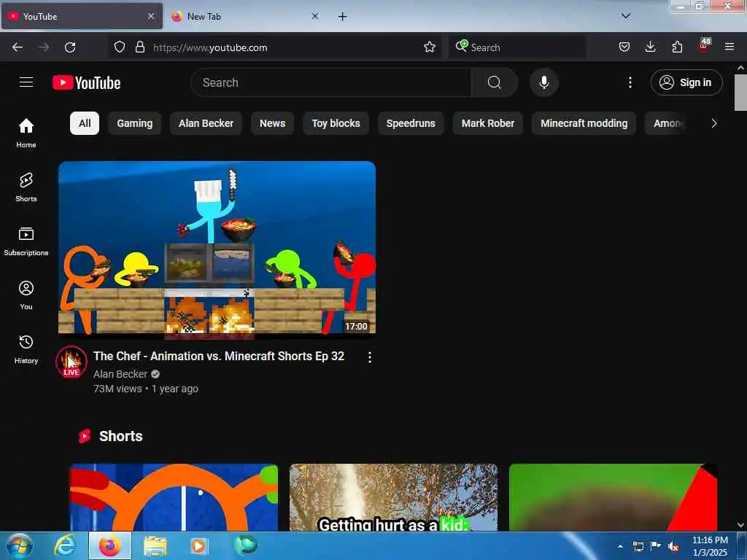Filter by Toy blocks chip
Viewport: 747px width, 560px height.
click(x=336, y=123)
